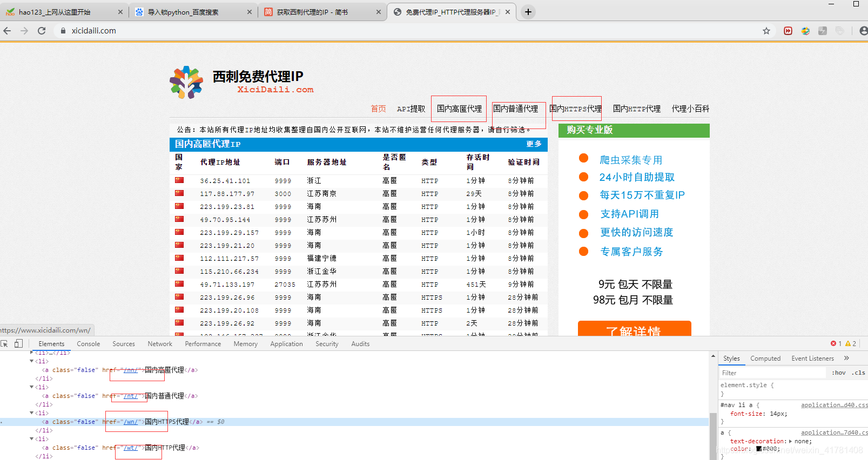Viewport: 868px width, 460px height.
Task: Click port value 27035 in table
Action: [285, 285]
